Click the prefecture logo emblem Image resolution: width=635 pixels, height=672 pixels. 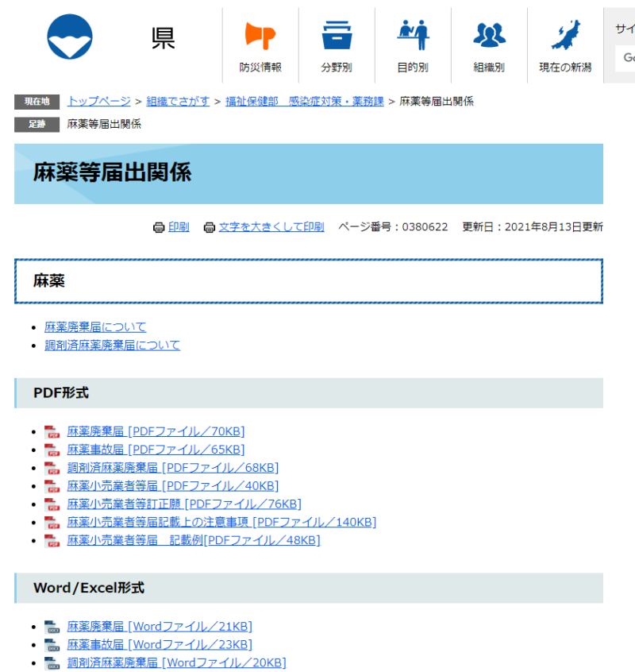(70, 37)
